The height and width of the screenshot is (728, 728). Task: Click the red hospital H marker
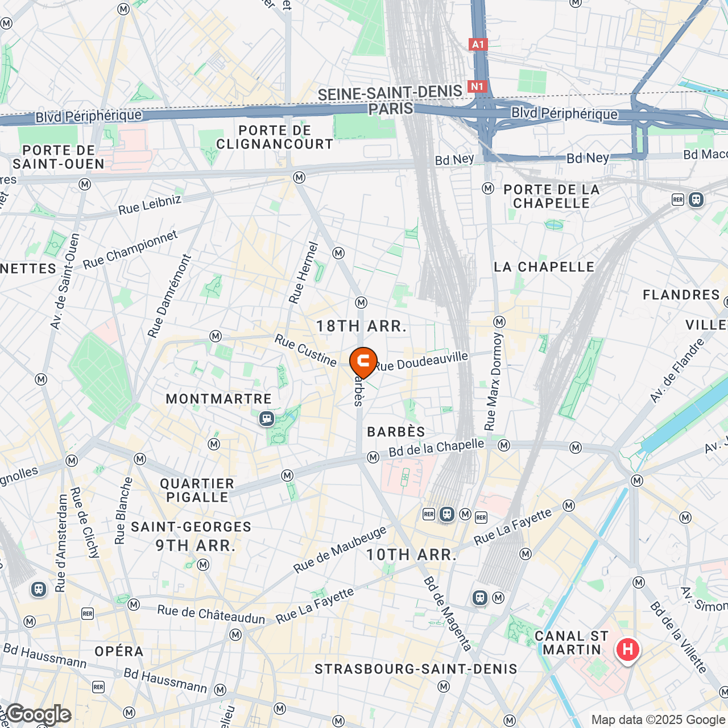point(627,650)
